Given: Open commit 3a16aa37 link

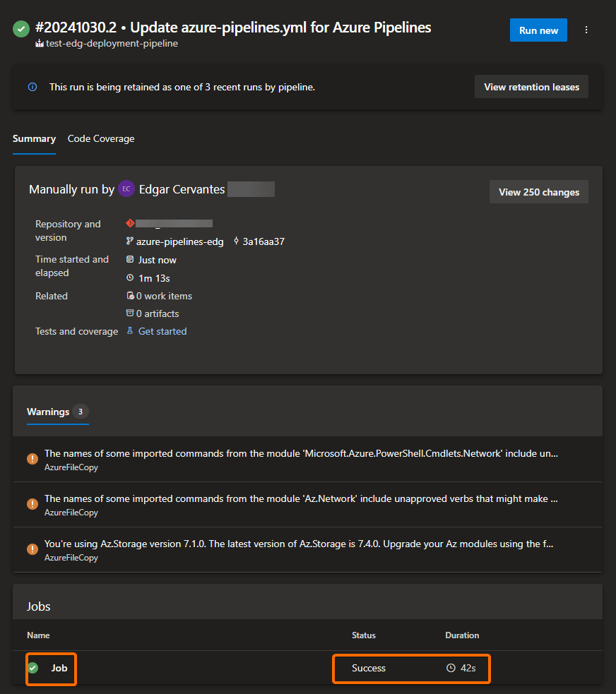Looking at the screenshot, I should [x=263, y=241].
